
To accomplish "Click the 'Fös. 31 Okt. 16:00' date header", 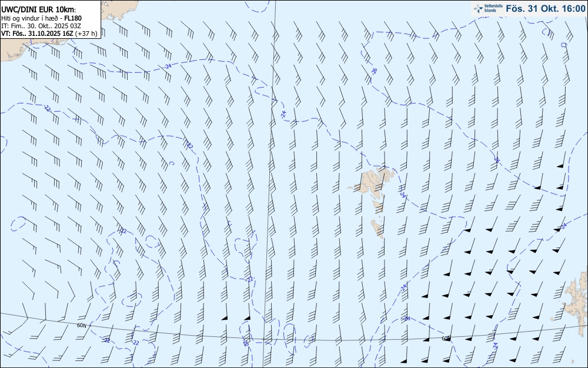I will 545,9.
